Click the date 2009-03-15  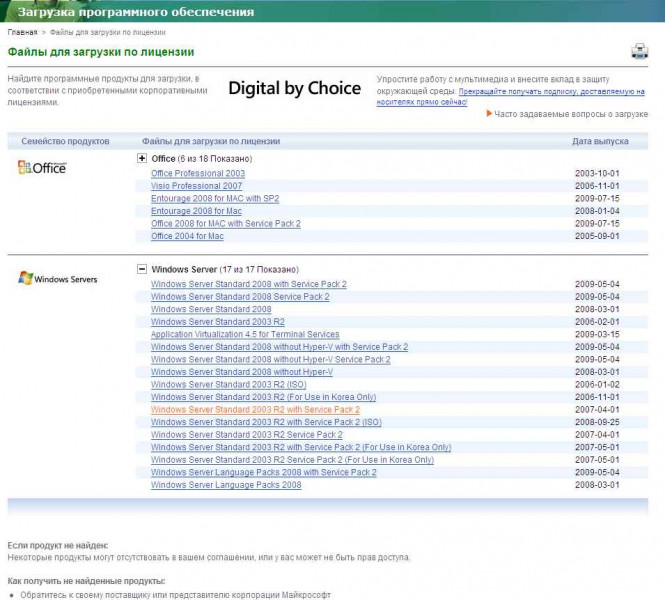point(597,334)
